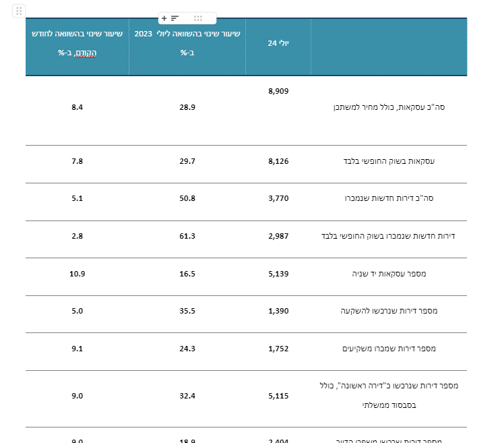504x443 pixels.
Task: Click the row label 'עסקאות בשוק החופשי בלבד'
Action: [389, 161]
